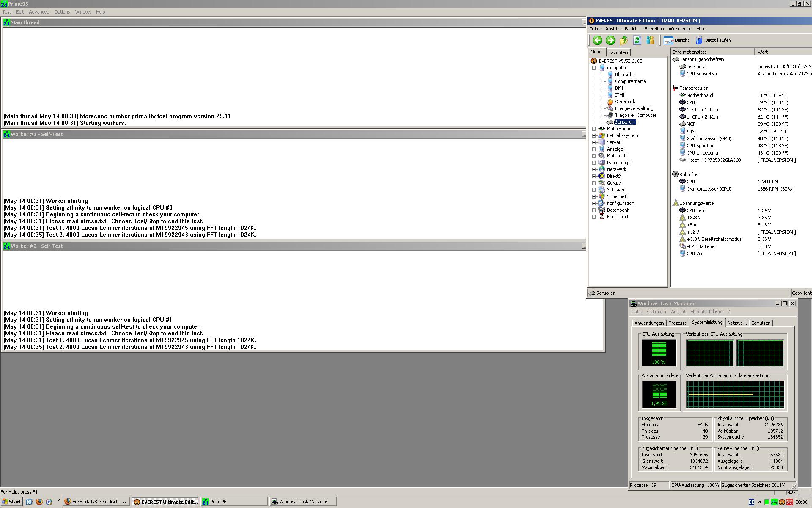
Task: Select the Übersicht tree item
Action: 624,75
